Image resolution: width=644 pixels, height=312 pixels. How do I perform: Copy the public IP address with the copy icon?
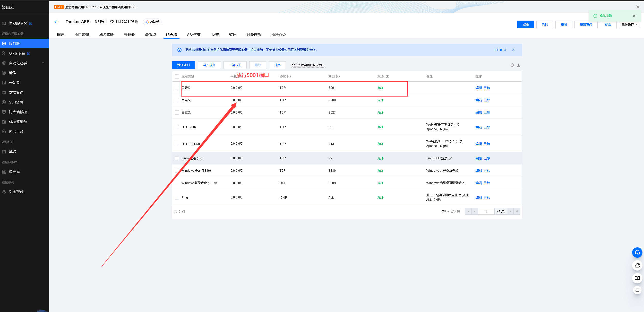137,22
